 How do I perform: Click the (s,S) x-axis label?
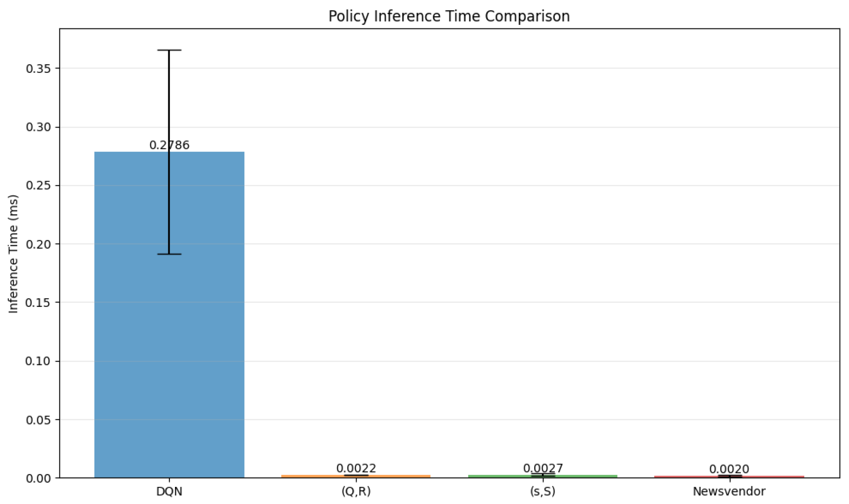point(543,491)
